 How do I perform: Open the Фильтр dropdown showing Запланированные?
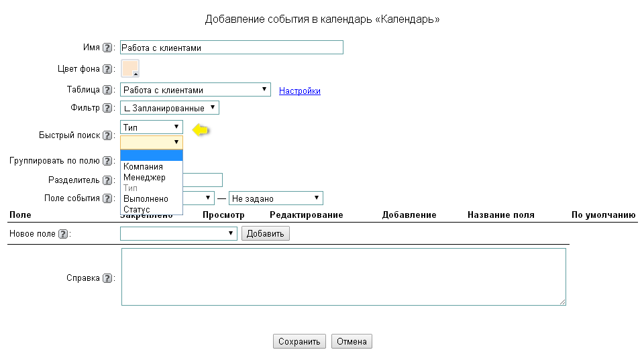[170, 108]
